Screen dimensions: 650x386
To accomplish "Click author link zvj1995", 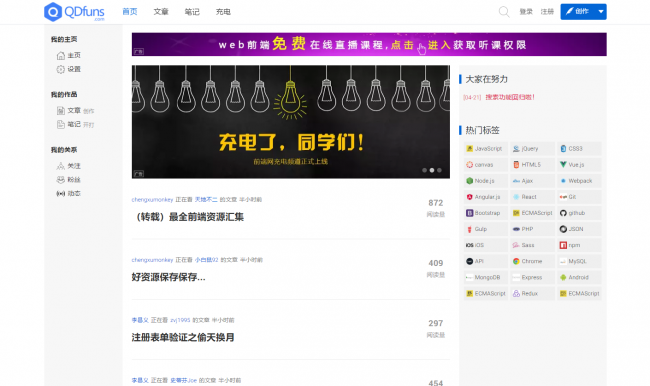I will coord(180,320).
